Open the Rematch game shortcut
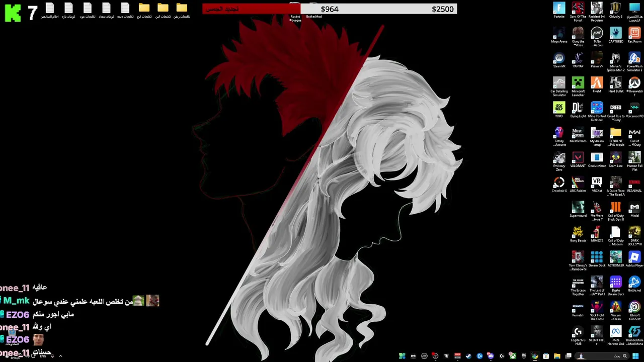This screenshot has width=644, height=362. pos(578,309)
